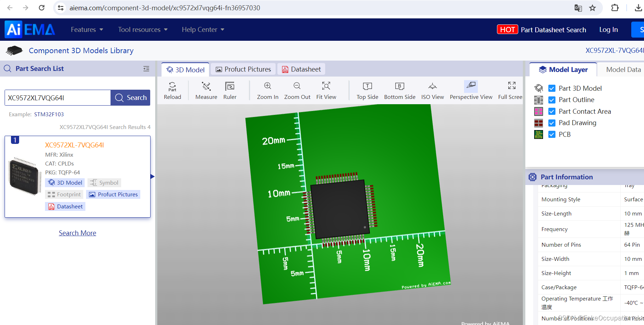Open the browser downloads icon
This screenshot has width=644, height=325.
coord(638,8)
